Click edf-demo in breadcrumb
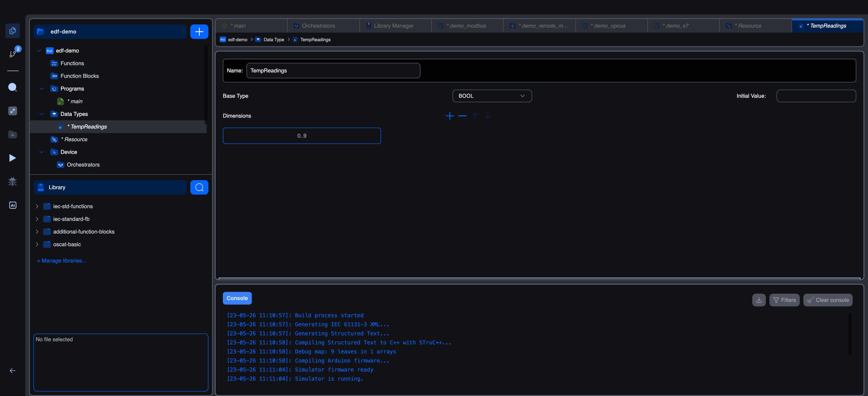 (x=238, y=39)
